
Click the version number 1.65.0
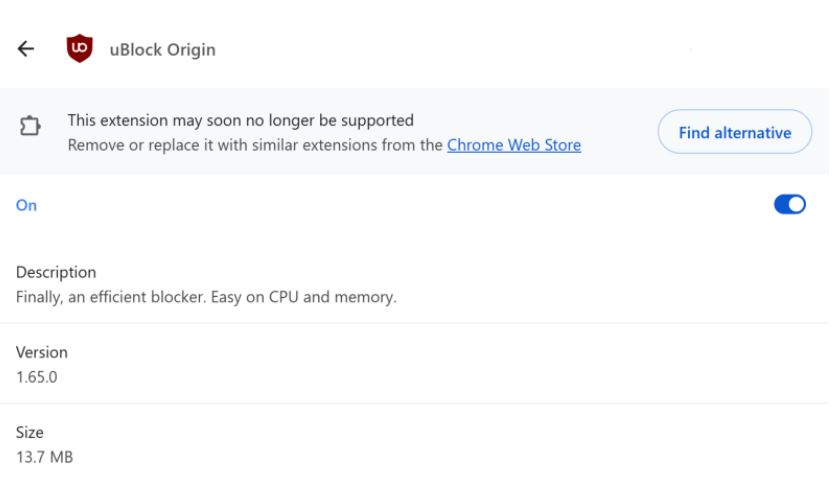(36, 378)
